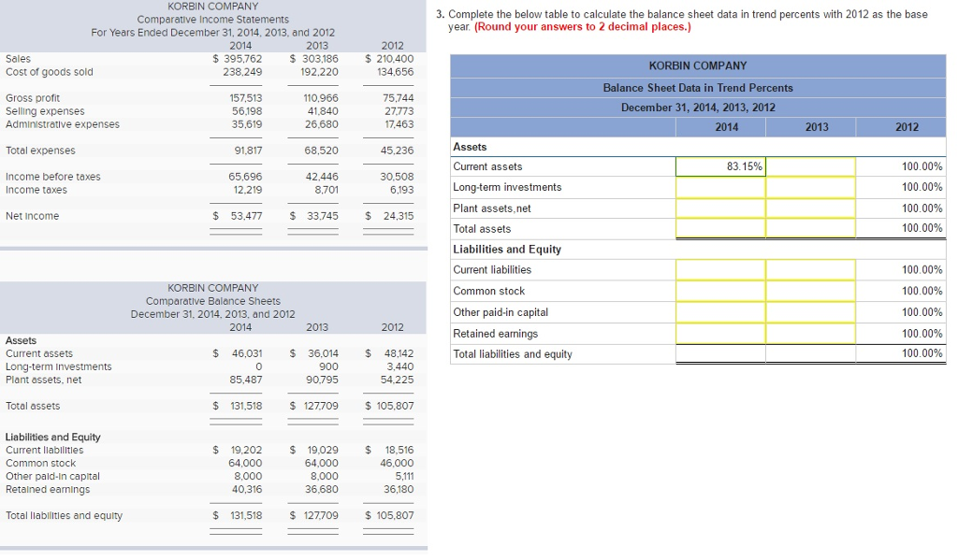
Task: Click the 2014 Long-term investments input cell
Action: click(x=720, y=187)
